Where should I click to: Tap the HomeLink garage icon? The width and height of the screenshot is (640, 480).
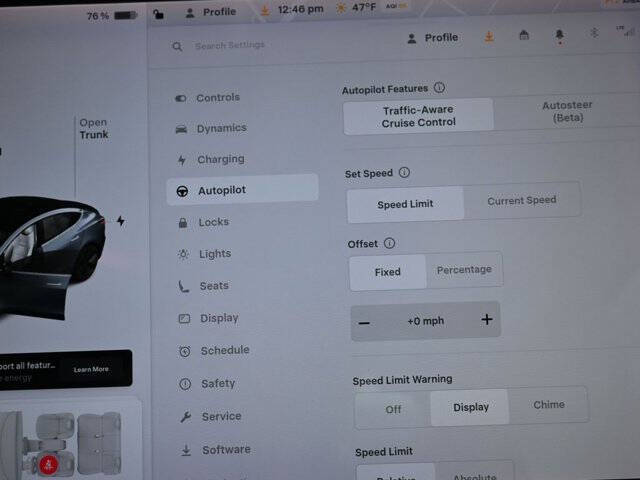tap(524, 36)
